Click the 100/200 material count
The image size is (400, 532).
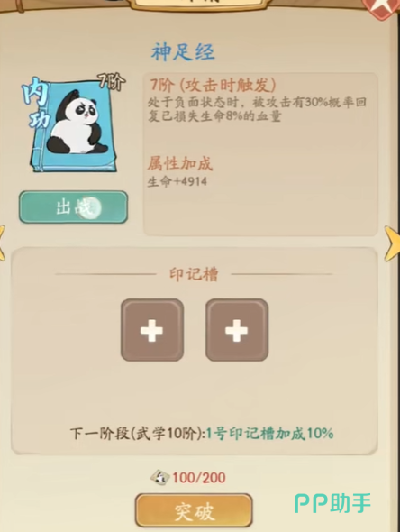click(x=199, y=478)
